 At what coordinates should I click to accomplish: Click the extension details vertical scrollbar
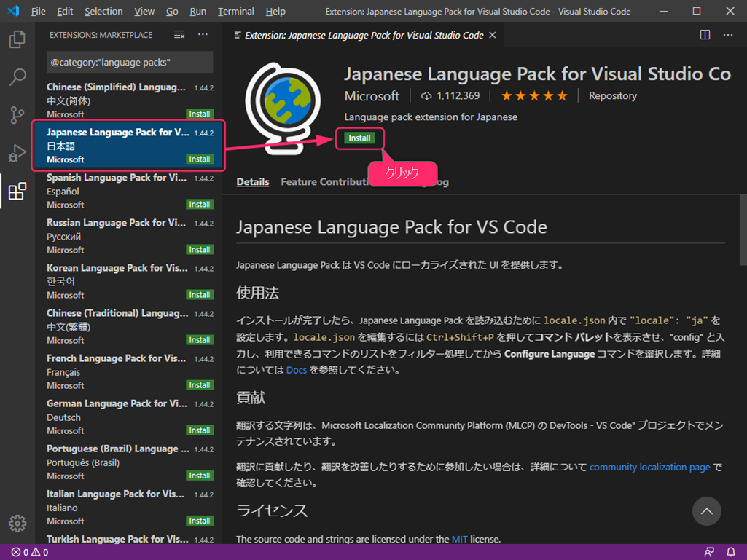743,230
